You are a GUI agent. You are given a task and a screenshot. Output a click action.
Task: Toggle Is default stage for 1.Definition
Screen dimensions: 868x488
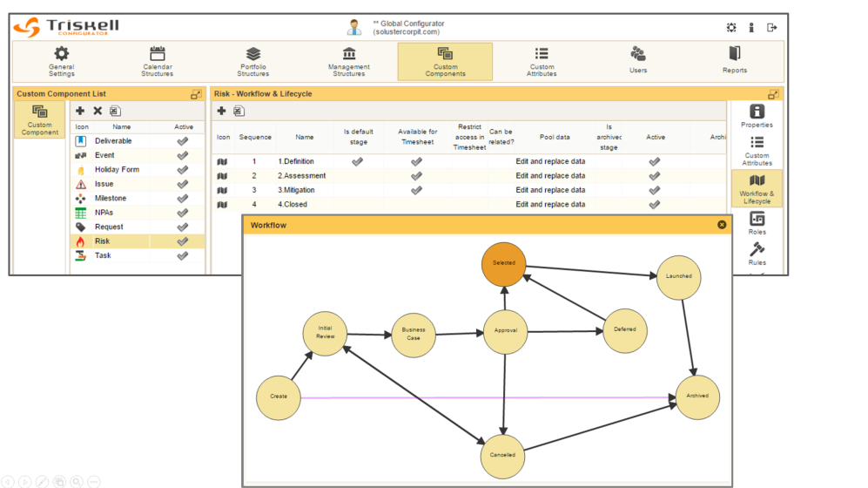click(358, 162)
